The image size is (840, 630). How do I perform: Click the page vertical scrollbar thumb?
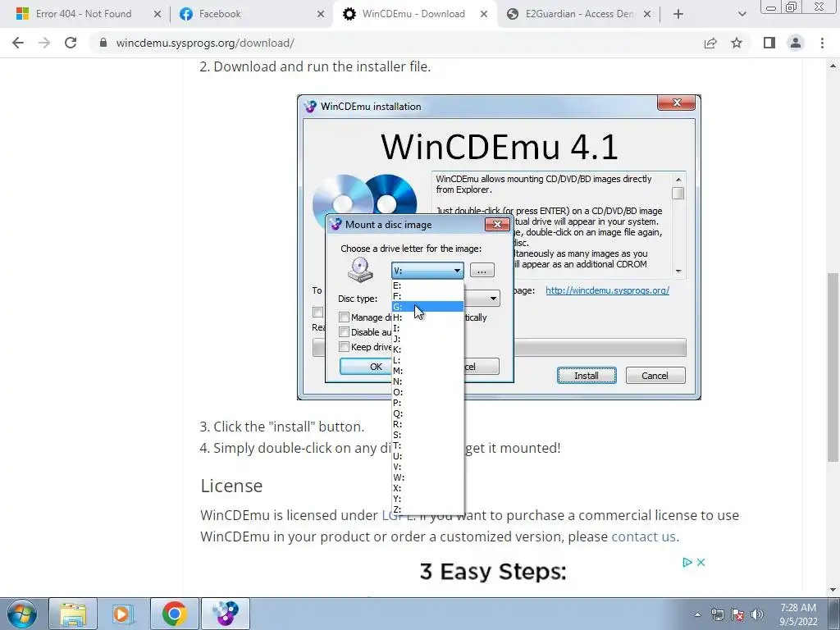click(833, 367)
